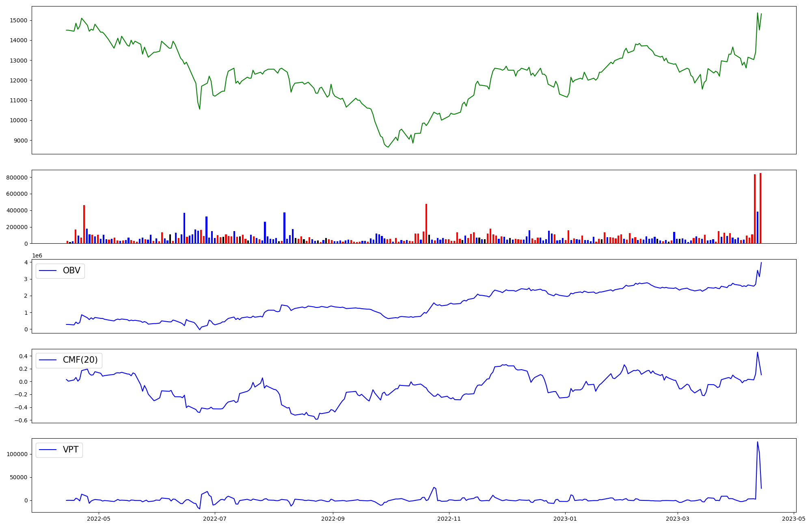Screen dimensions: 812x528
Task: Click the 2022-09 x-axis date label
Action: pos(333,519)
